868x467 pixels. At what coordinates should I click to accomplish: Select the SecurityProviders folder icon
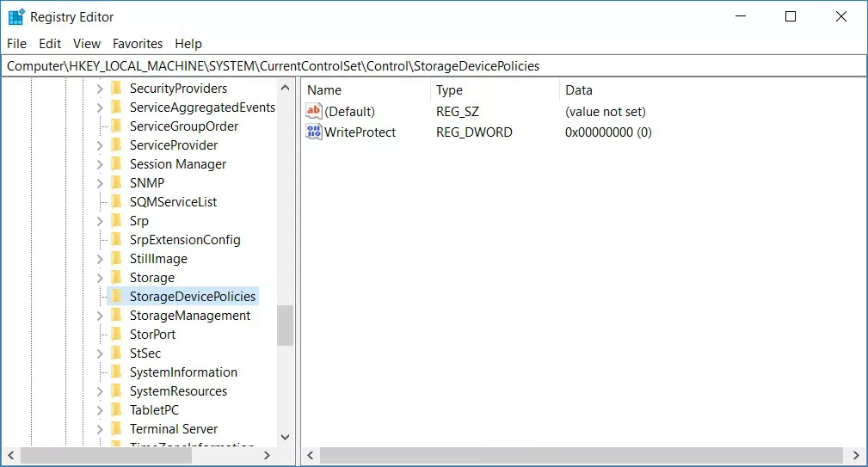[116, 88]
